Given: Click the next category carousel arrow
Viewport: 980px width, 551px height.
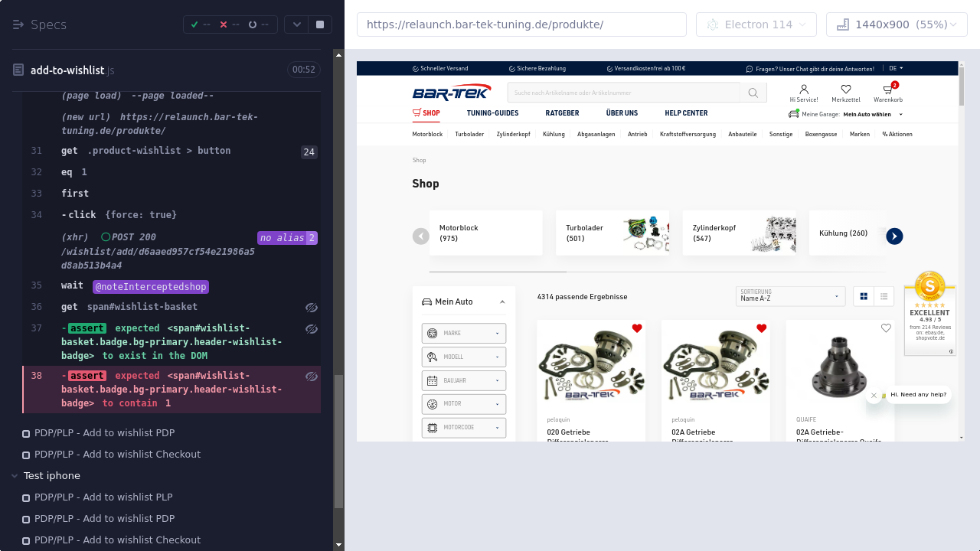Looking at the screenshot, I should click(x=894, y=236).
